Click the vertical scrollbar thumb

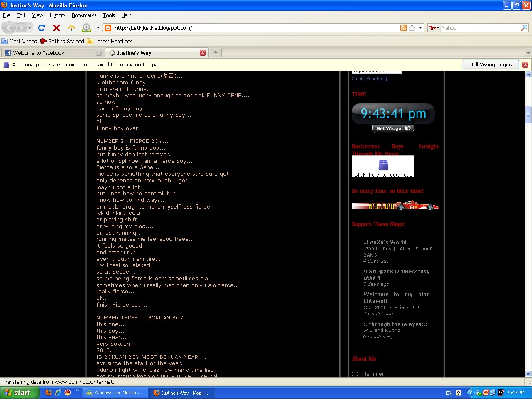(528, 115)
